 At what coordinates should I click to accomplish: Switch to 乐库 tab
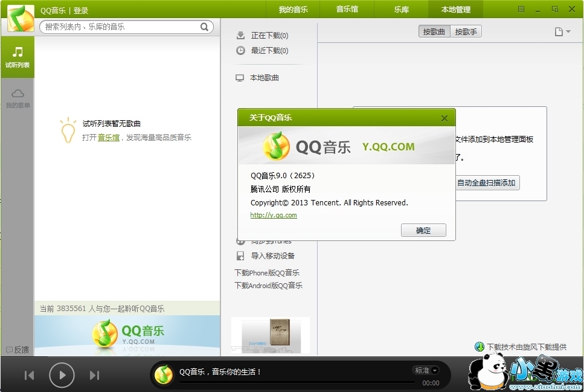(x=402, y=9)
